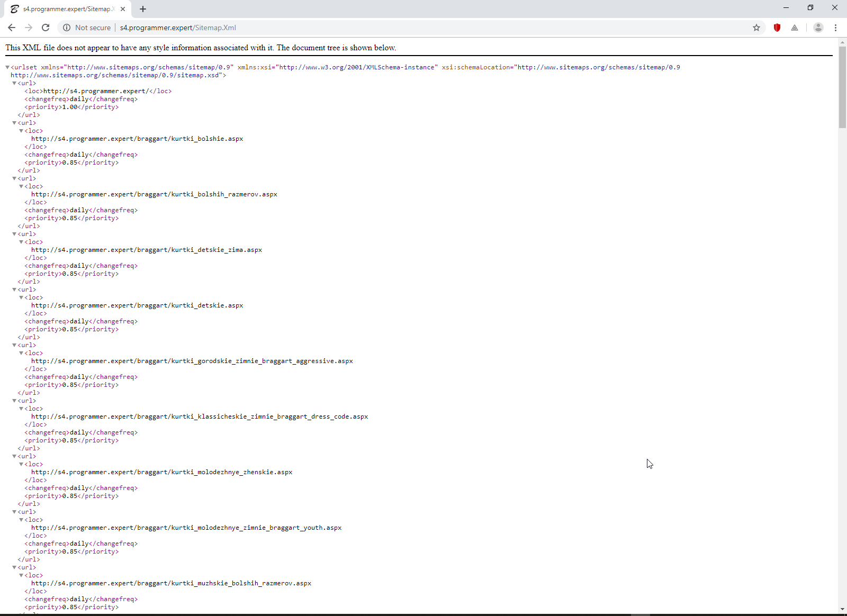Collapse the url node containing kurtki_molodezhnye_zhenskie.aspx

click(14, 456)
